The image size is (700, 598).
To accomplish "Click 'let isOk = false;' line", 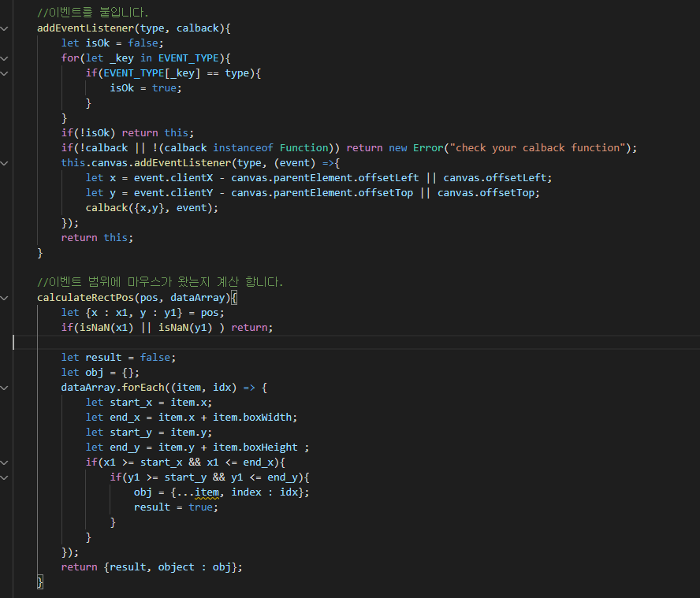I will tap(113, 43).
